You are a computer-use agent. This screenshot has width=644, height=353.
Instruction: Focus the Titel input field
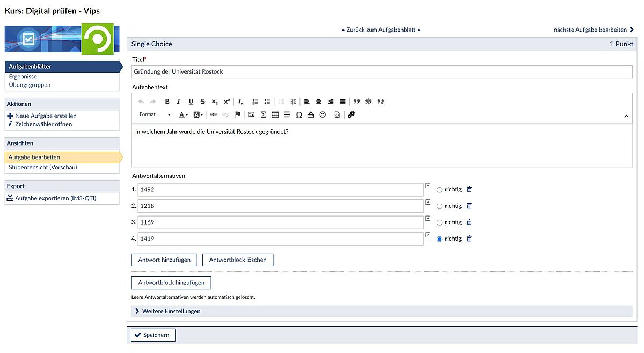tap(382, 71)
